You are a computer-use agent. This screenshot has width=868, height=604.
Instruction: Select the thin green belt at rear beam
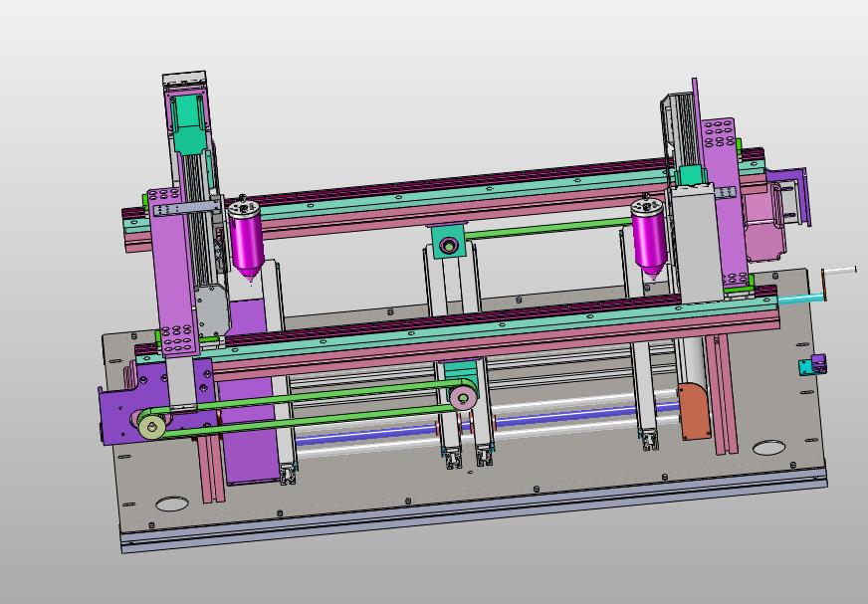point(548,228)
